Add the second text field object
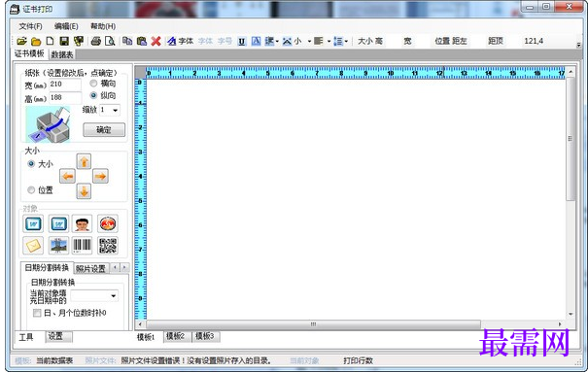Screen dimensions: 588x373 [58, 223]
